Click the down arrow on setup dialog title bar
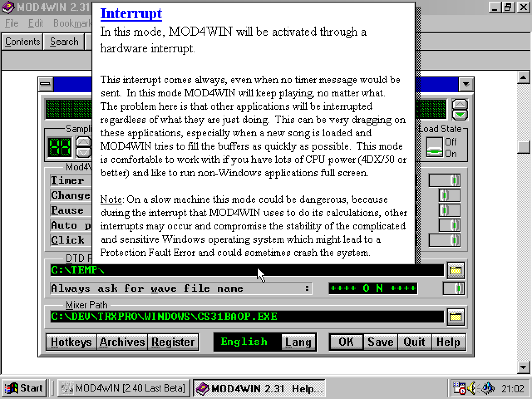The image size is (532, 399). point(466,84)
